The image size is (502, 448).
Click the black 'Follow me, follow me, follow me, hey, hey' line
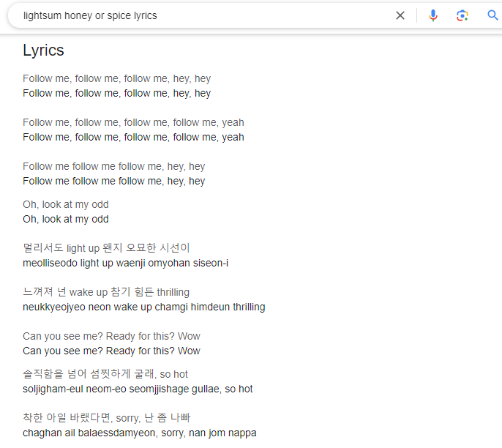117,93
